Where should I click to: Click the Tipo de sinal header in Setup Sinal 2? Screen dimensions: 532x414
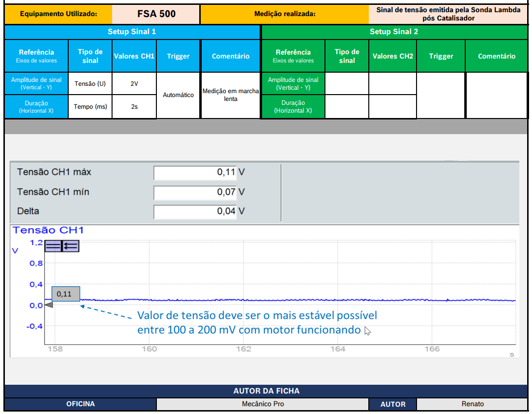(x=347, y=56)
